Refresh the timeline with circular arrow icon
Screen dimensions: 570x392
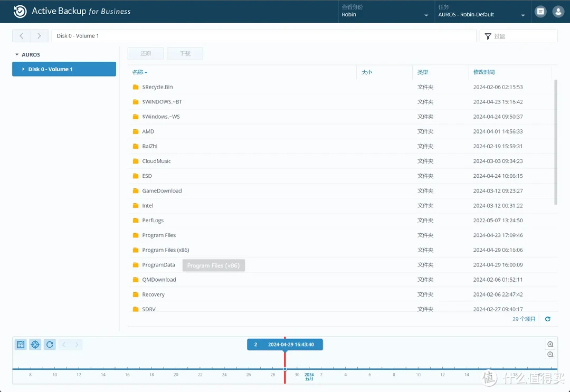[x=50, y=345]
